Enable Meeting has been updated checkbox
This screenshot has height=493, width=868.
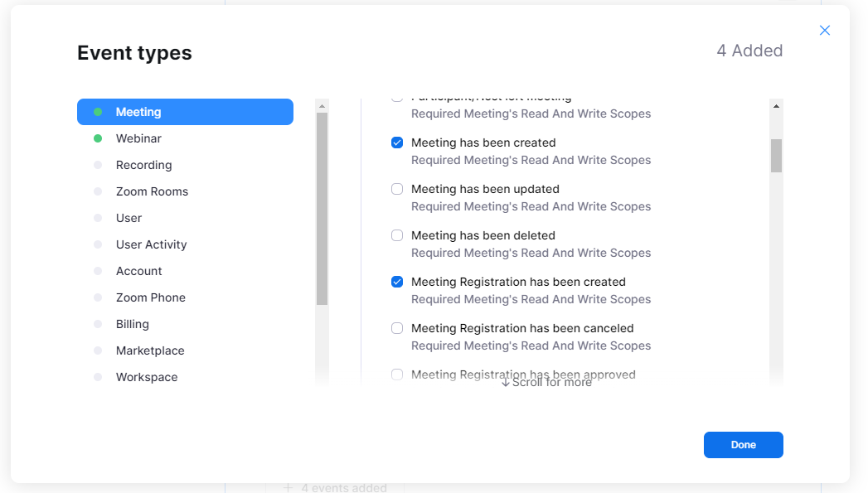397,189
